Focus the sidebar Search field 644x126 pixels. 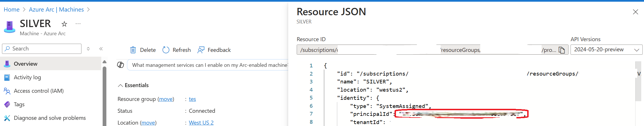coord(42,49)
